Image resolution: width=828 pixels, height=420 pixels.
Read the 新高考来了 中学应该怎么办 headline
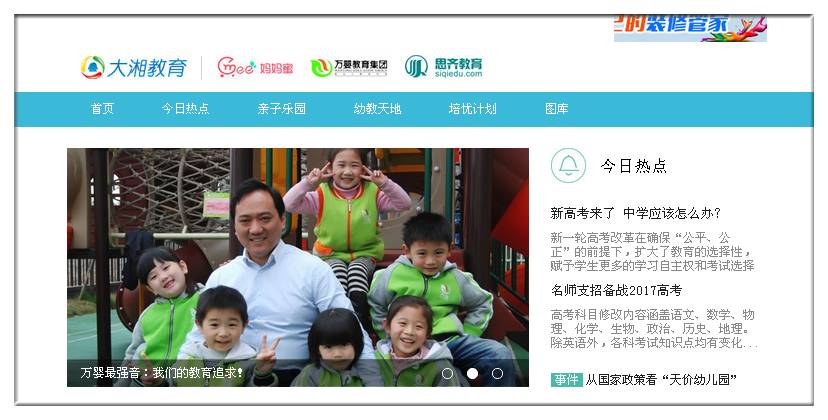click(x=635, y=213)
